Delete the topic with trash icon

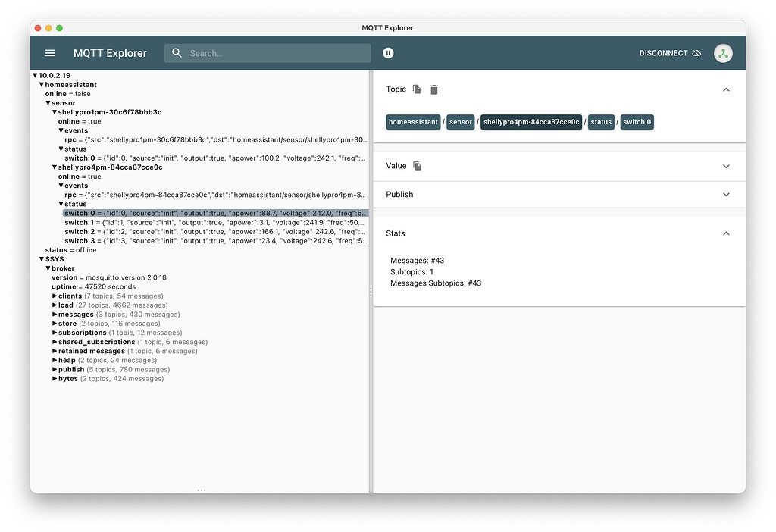tap(434, 89)
